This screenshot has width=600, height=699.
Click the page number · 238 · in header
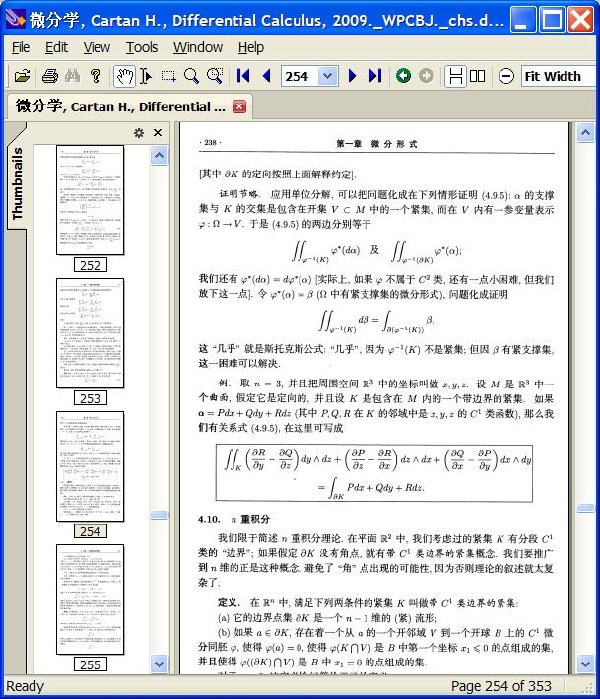[x=210, y=143]
